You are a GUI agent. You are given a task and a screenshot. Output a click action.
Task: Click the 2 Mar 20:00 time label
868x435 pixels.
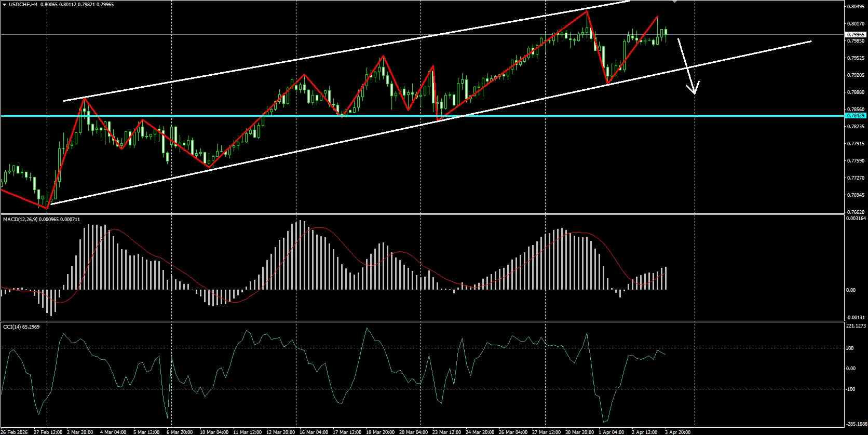79,431
